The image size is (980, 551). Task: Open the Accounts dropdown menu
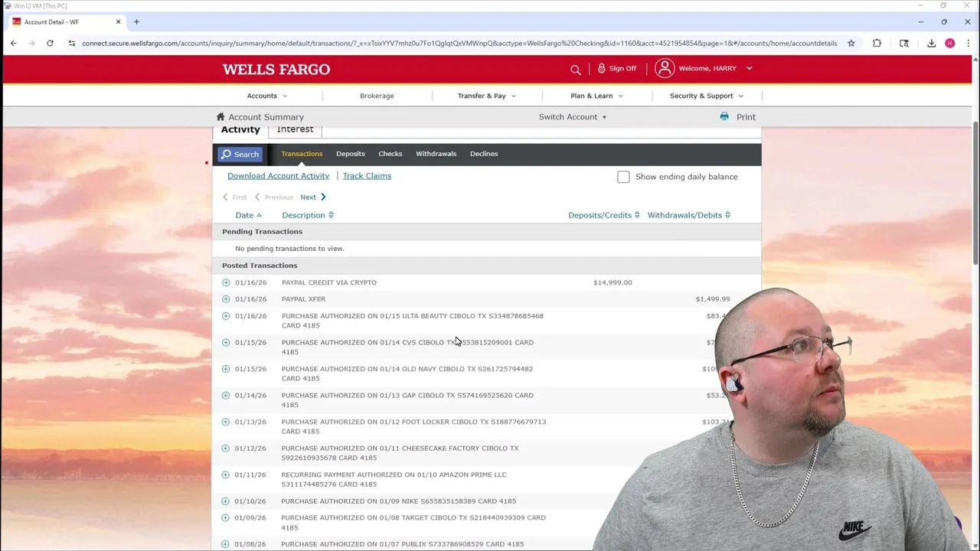266,96
